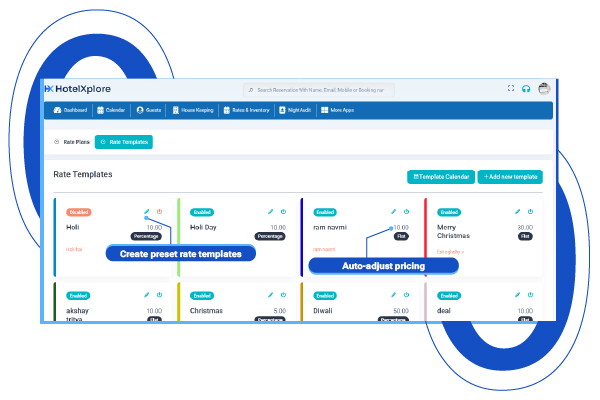The height and width of the screenshot is (400, 600).
Task: Toggle power icon on Merry Christmas template
Action: [x=530, y=212]
